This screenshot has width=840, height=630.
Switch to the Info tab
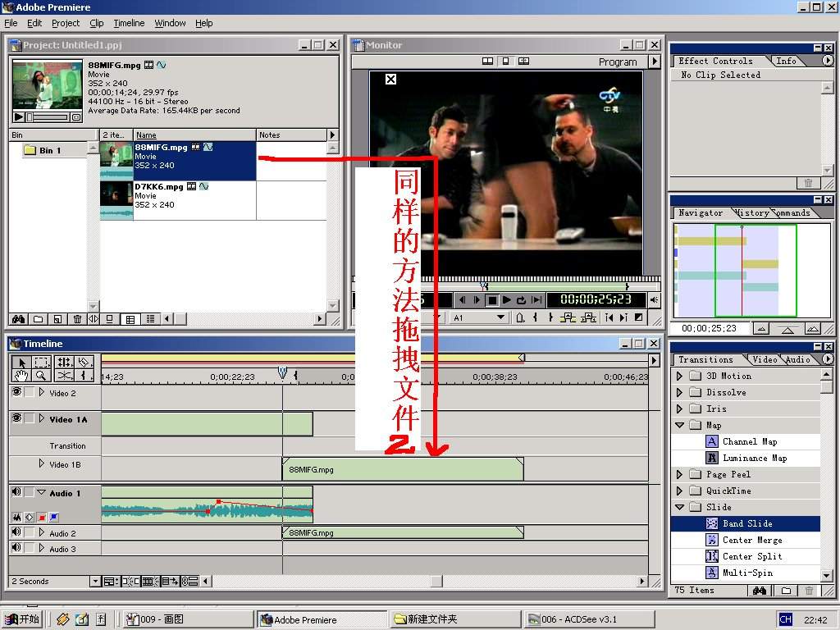pos(787,61)
